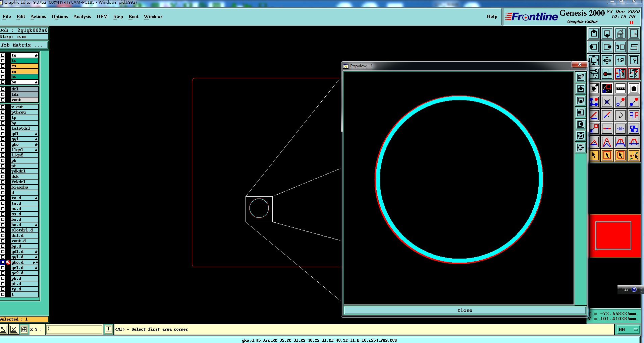Click the X Y coordinate input field
The image size is (644, 343).
(x=74, y=329)
